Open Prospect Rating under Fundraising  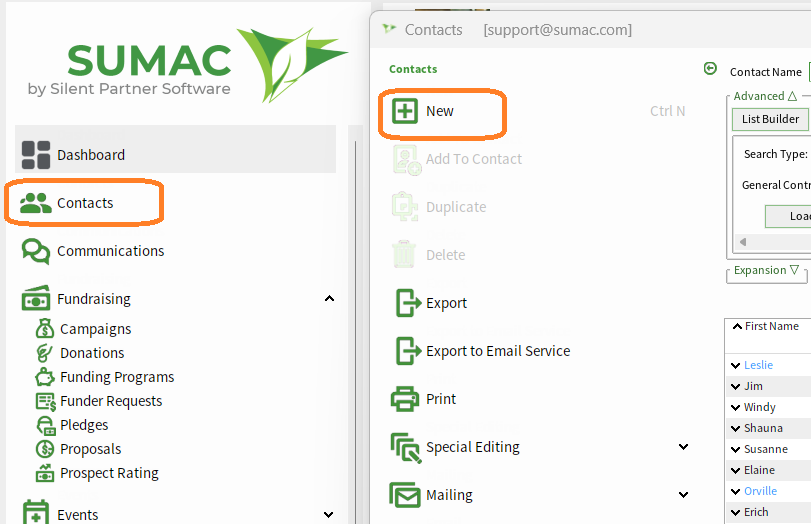(109, 473)
